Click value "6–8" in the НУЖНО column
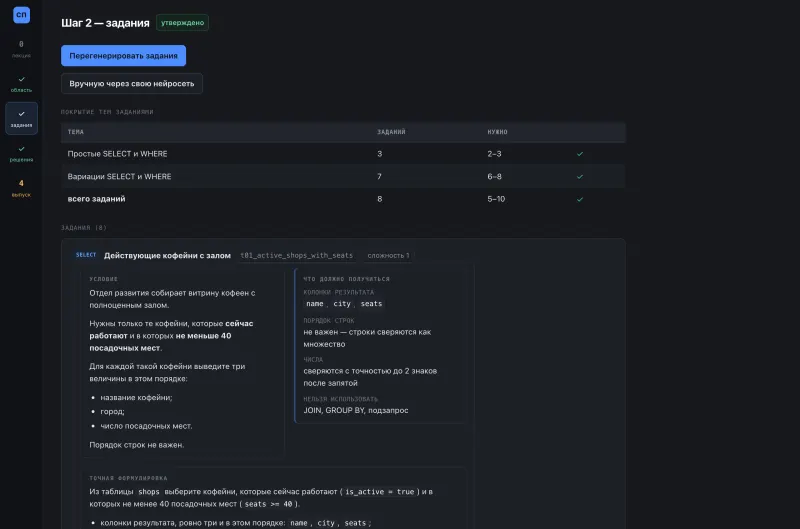 click(x=494, y=177)
